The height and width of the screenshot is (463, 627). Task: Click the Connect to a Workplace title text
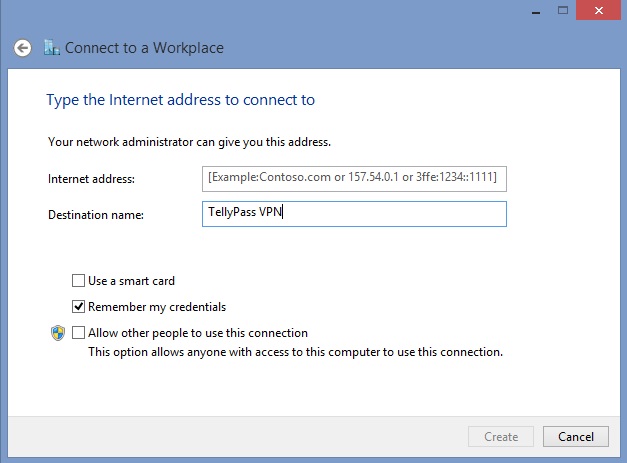(x=144, y=48)
